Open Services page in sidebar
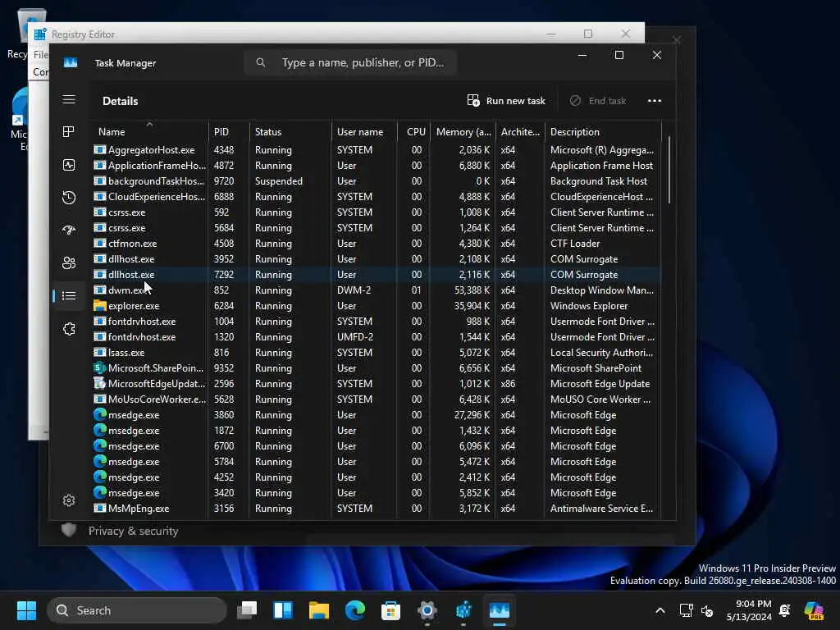The image size is (840, 630). (x=69, y=329)
